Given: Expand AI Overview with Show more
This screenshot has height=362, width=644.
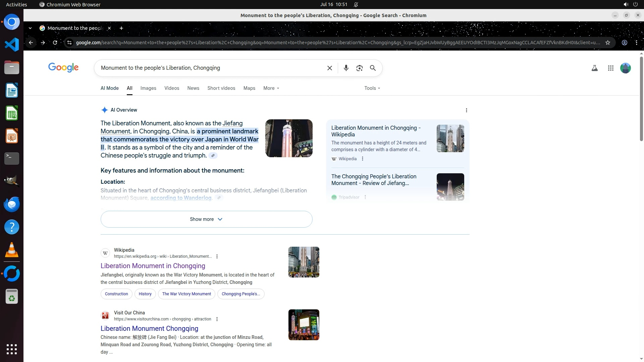Looking at the screenshot, I should (x=206, y=219).
